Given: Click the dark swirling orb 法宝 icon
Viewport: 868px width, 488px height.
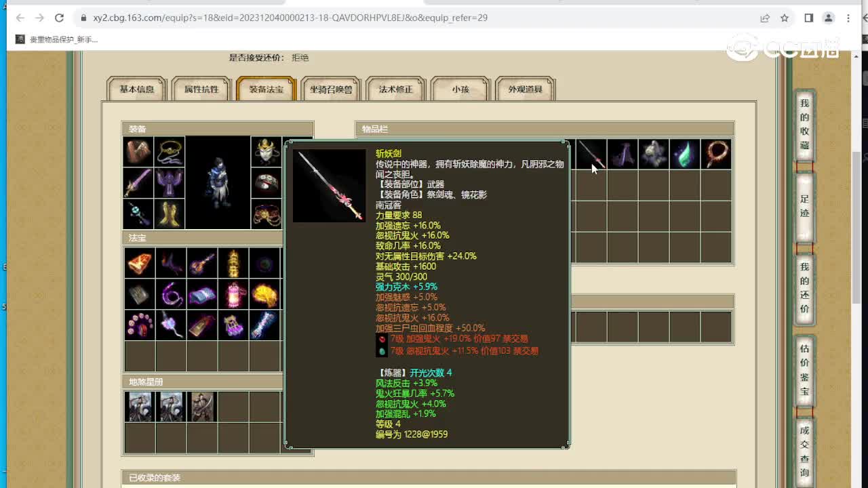Looking at the screenshot, I should point(264,263).
